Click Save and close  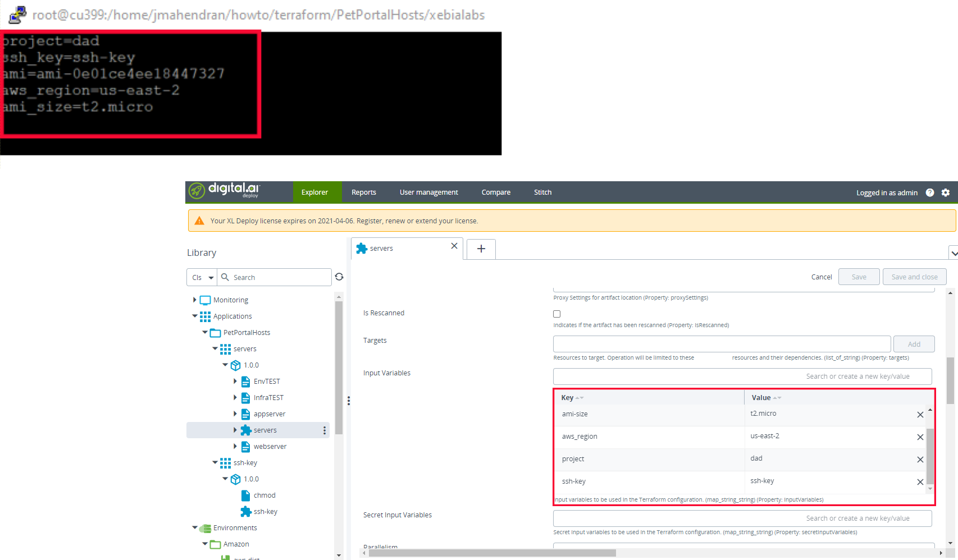click(915, 277)
